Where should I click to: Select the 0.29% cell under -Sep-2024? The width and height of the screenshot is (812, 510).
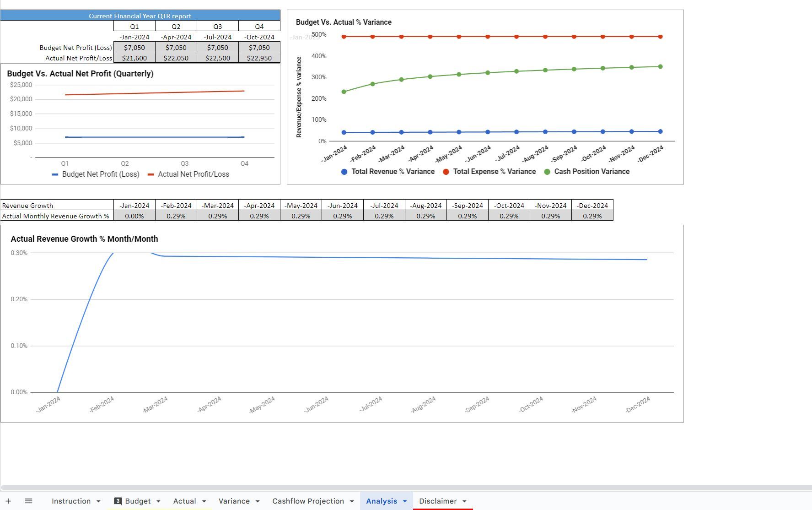[468, 216]
